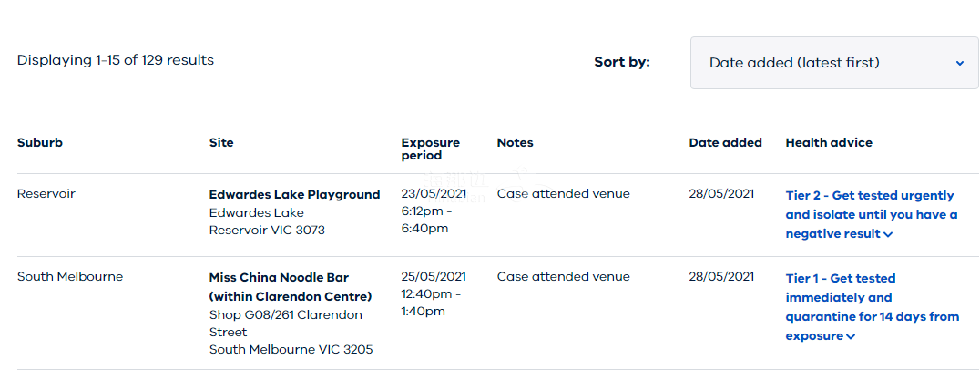Open 'Tier 2 - Get tested urgently' advice link
Viewport: 980px width, 370px height.
click(x=872, y=214)
